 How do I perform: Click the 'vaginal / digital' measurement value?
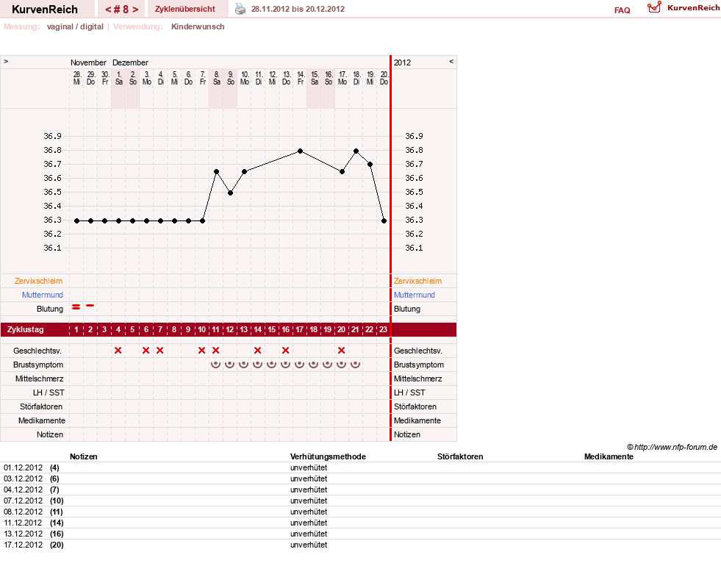click(75, 26)
